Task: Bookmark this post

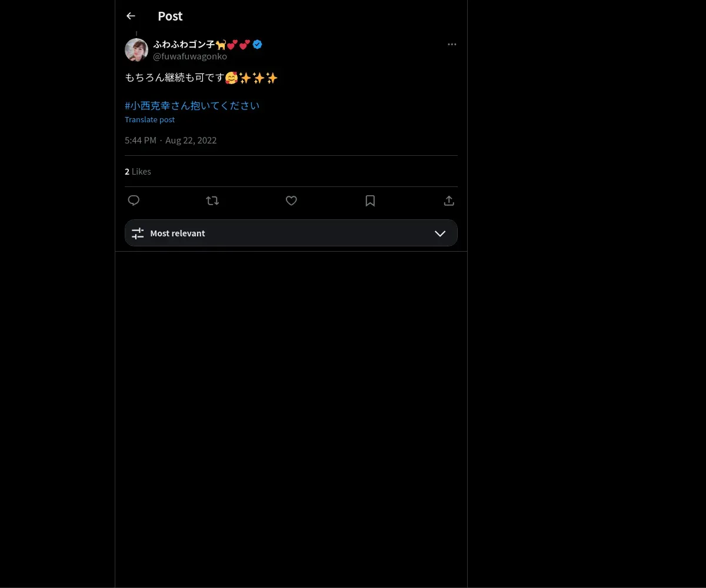Action: 370,201
